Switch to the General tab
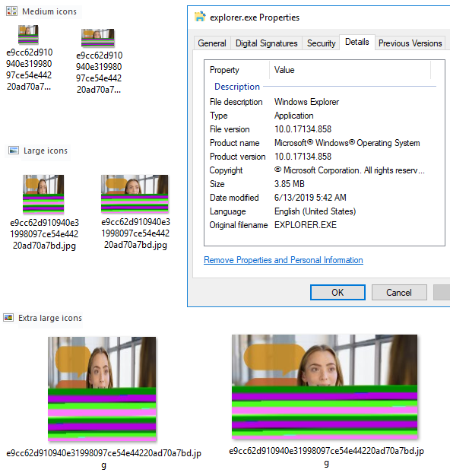This screenshot has height=476, width=450. click(212, 43)
